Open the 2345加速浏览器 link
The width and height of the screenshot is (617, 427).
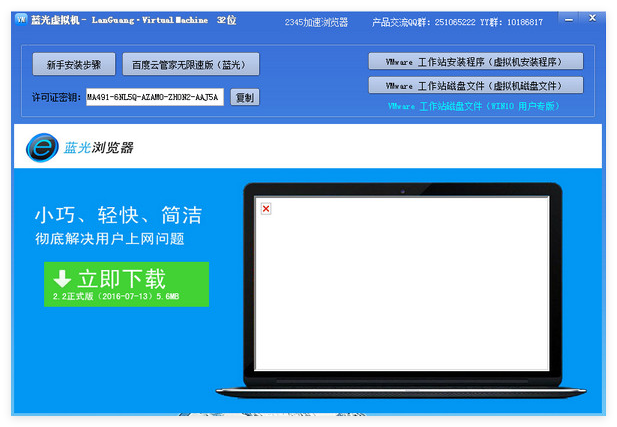[316, 21]
